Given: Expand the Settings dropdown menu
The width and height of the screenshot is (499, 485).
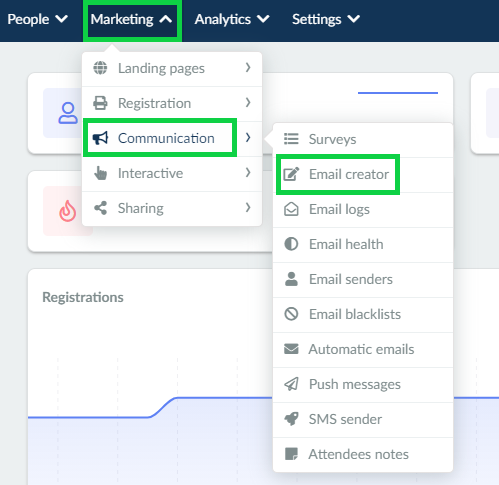Looking at the screenshot, I should (x=326, y=19).
